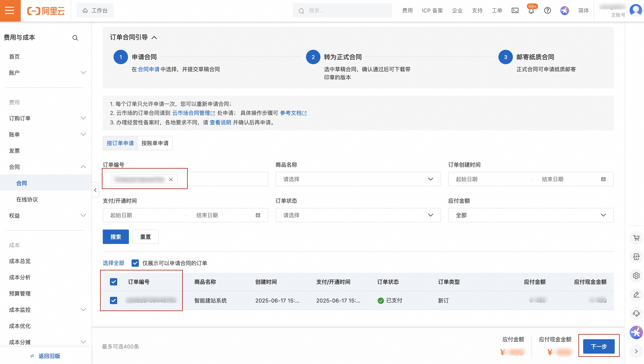Collapse the 订单合同引导 section

click(x=154, y=37)
